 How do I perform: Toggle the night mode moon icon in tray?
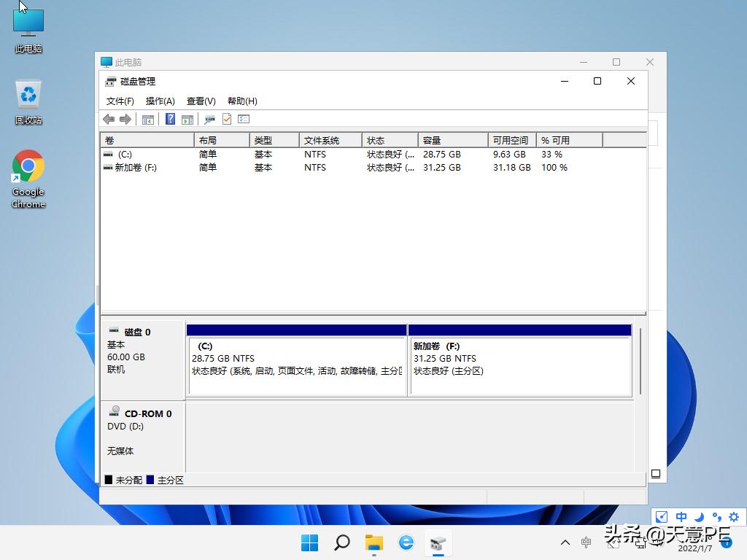click(x=698, y=516)
